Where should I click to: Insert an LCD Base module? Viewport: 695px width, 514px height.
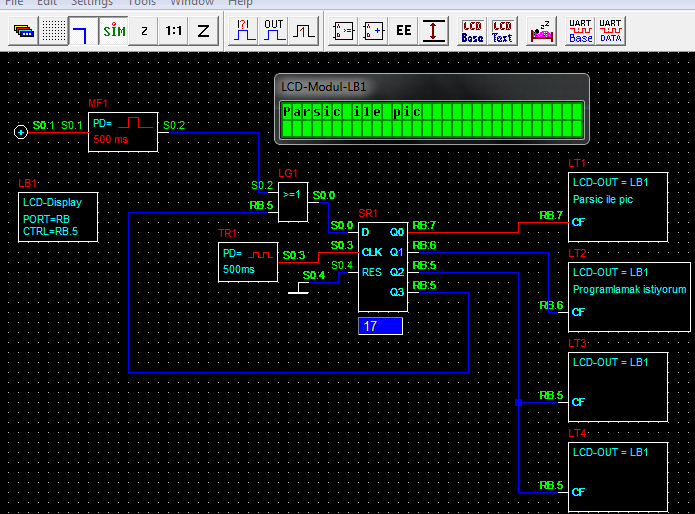pos(472,31)
